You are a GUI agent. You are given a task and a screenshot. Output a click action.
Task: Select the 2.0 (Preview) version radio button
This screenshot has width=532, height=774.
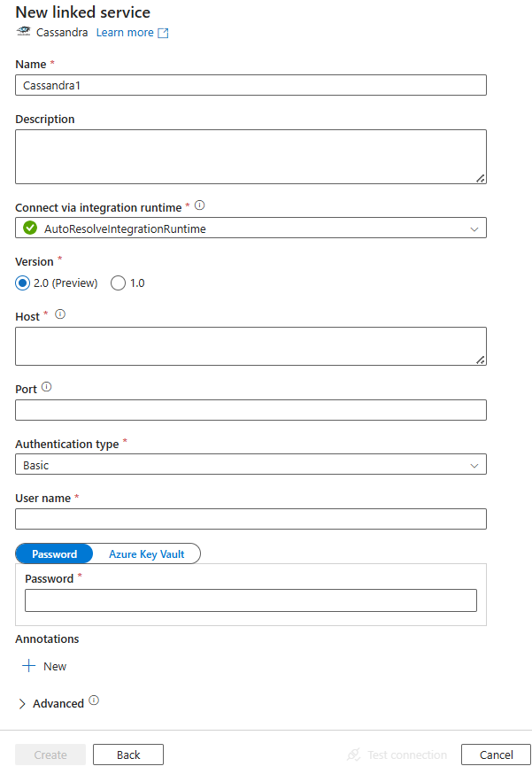tap(21, 283)
